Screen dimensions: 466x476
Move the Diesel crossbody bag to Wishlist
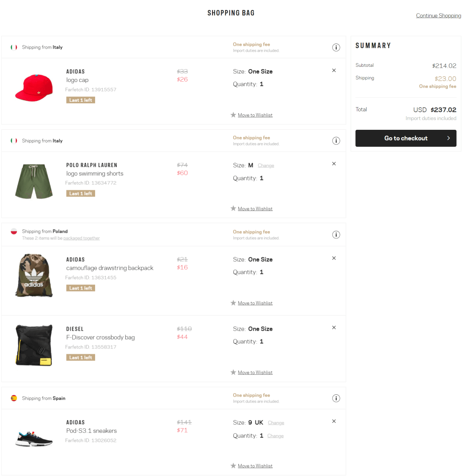coord(255,372)
